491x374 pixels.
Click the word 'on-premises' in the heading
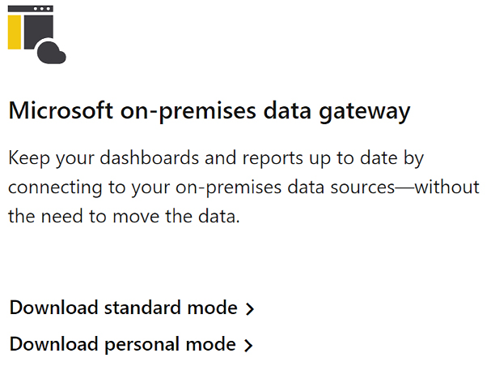188,112
